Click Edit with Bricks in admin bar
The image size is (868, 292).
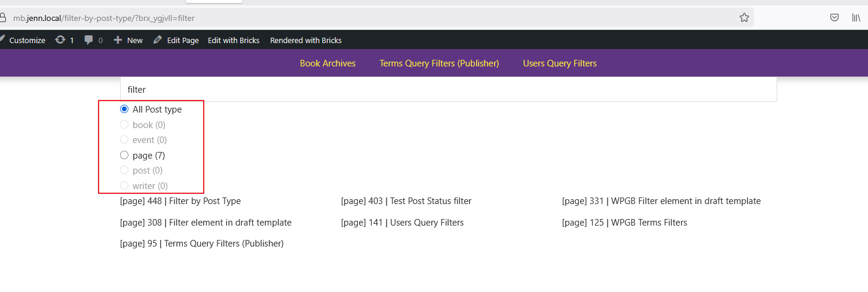pos(234,40)
